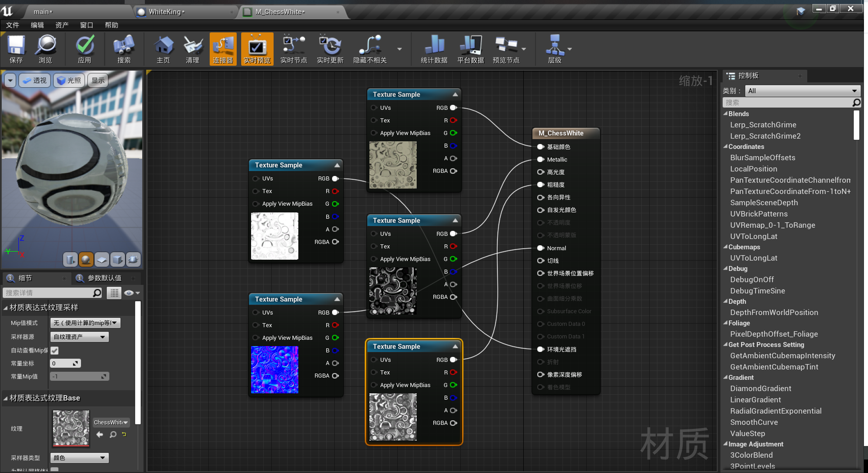
Task: Toggle the automatic view MipBias checkbox
Action: pos(55,350)
